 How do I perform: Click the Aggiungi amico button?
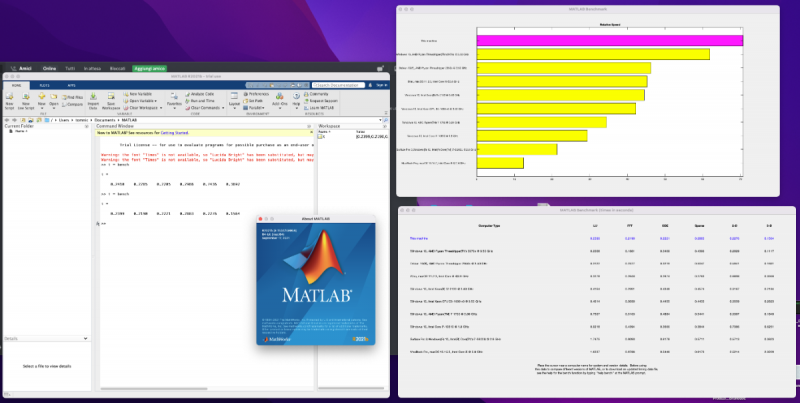click(149, 68)
